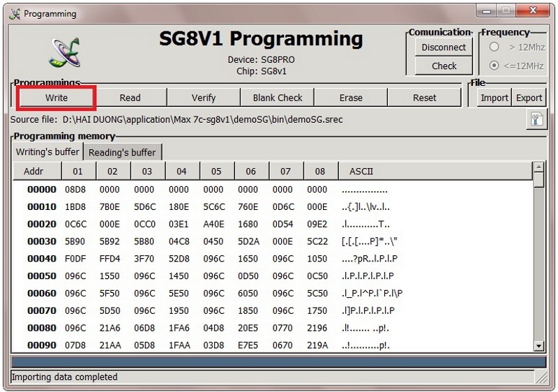Click the Write button
The image size is (558, 392).
(x=56, y=98)
